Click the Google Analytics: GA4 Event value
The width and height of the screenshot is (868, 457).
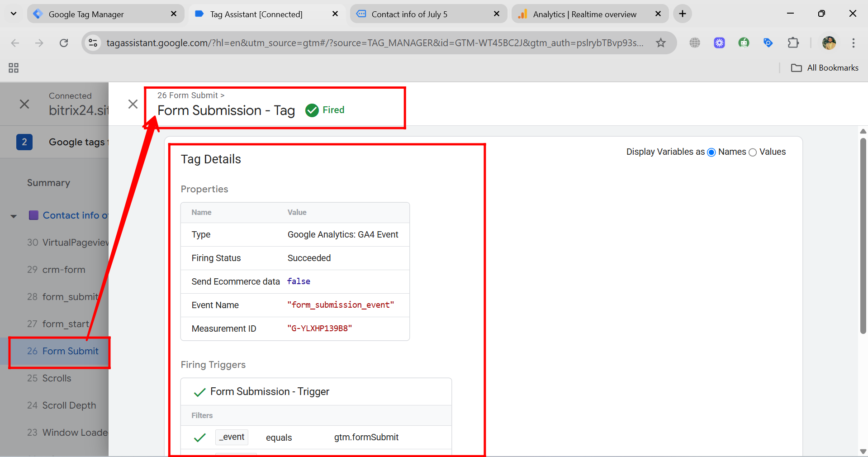pos(343,234)
